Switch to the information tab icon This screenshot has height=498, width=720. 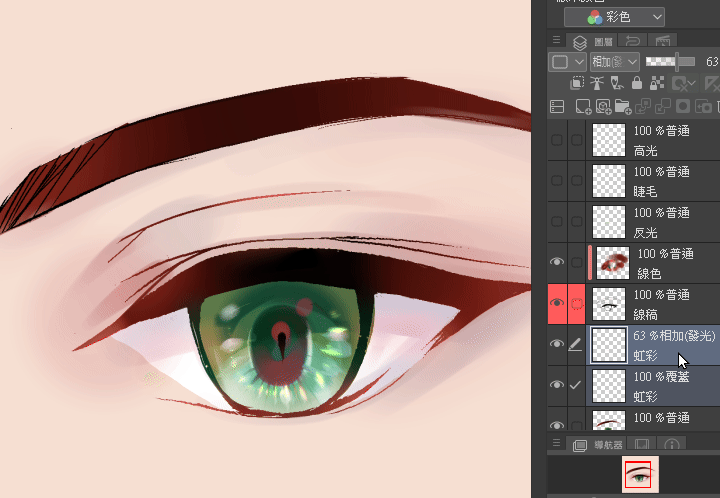671,444
